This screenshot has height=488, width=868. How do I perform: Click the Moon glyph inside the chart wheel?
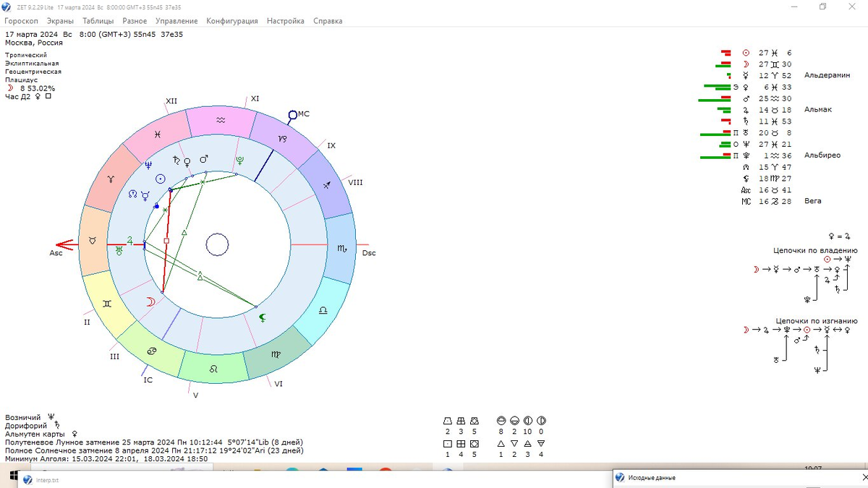coord(150,302)
